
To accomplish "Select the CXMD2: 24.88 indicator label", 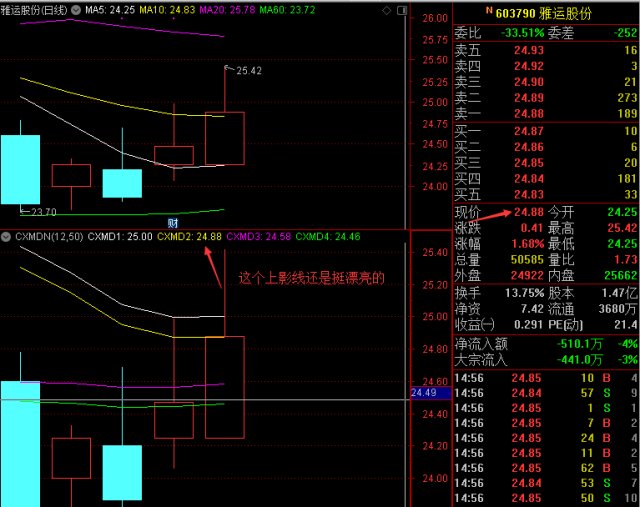I will 189,236.
